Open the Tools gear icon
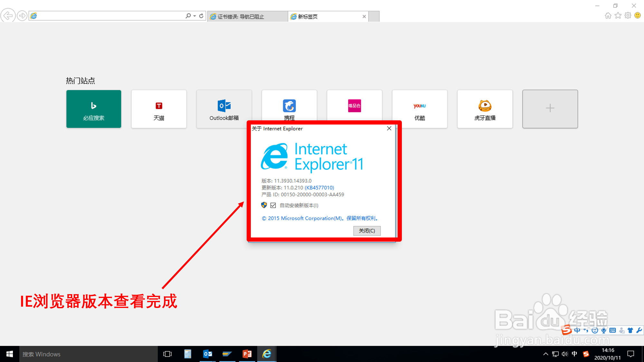Screen dimensions: 644x362 pos(628,15)
